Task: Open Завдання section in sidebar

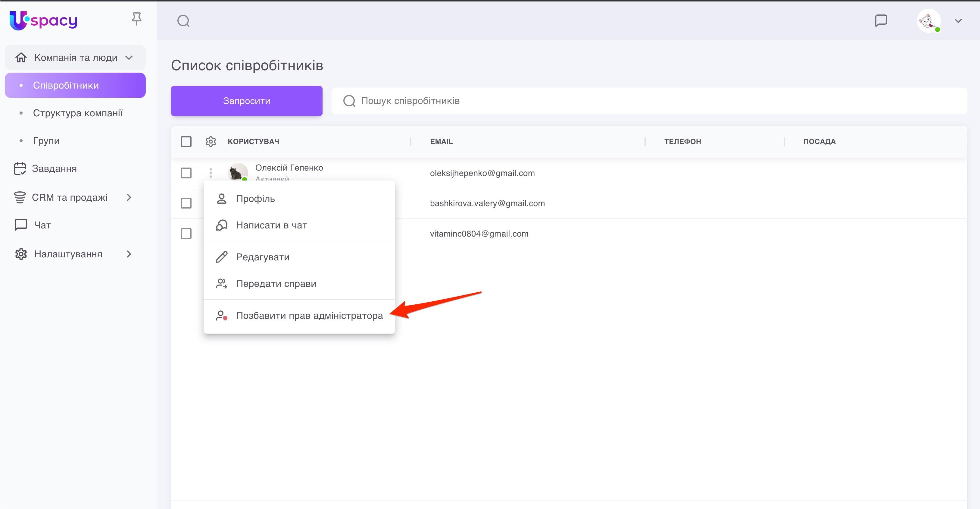Action: coord(54,169)
